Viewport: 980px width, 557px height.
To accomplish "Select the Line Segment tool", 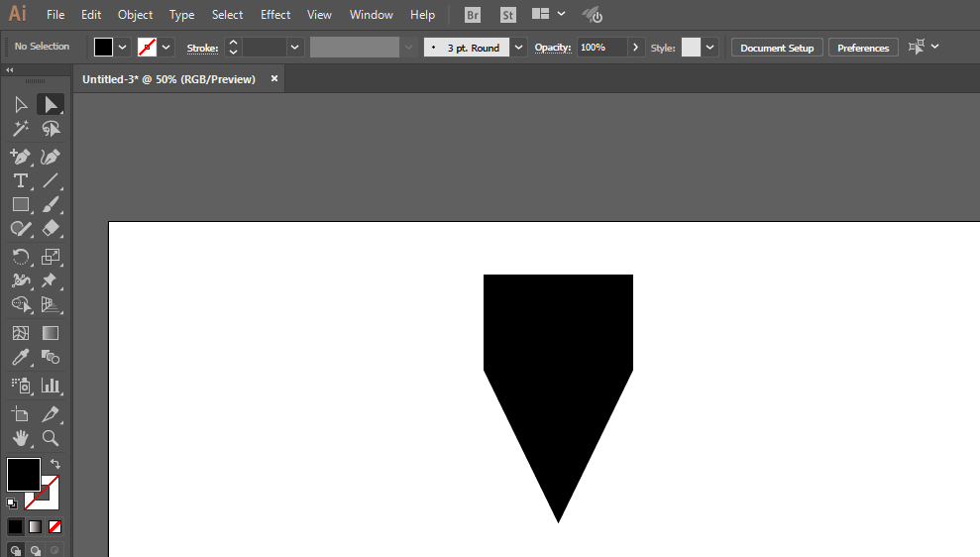I will pos(51,180).
